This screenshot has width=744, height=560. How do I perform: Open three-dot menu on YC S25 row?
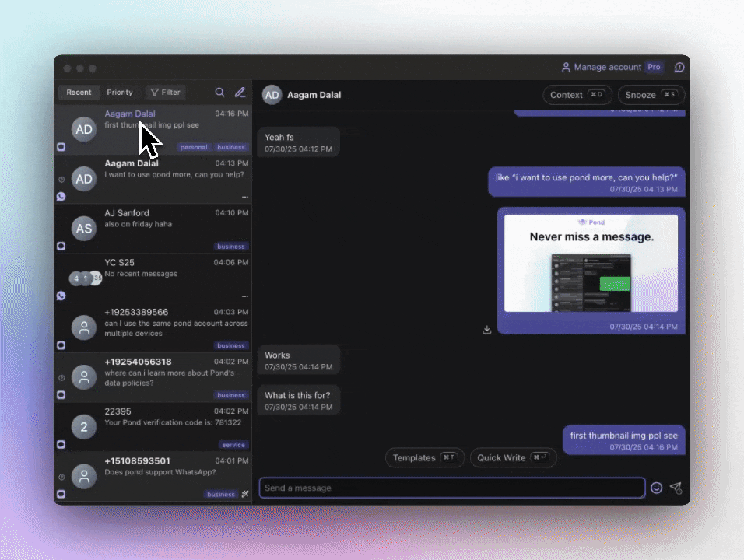pos(245,296)
